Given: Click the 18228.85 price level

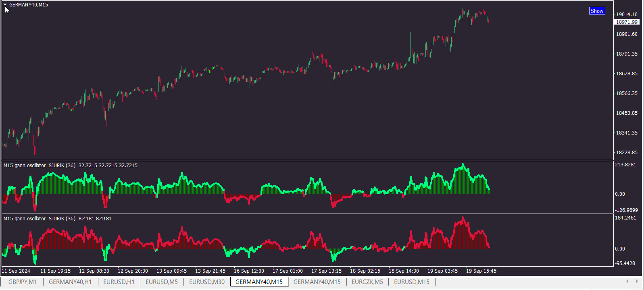Looking at the screenshot, I should [x=627, y=153].
